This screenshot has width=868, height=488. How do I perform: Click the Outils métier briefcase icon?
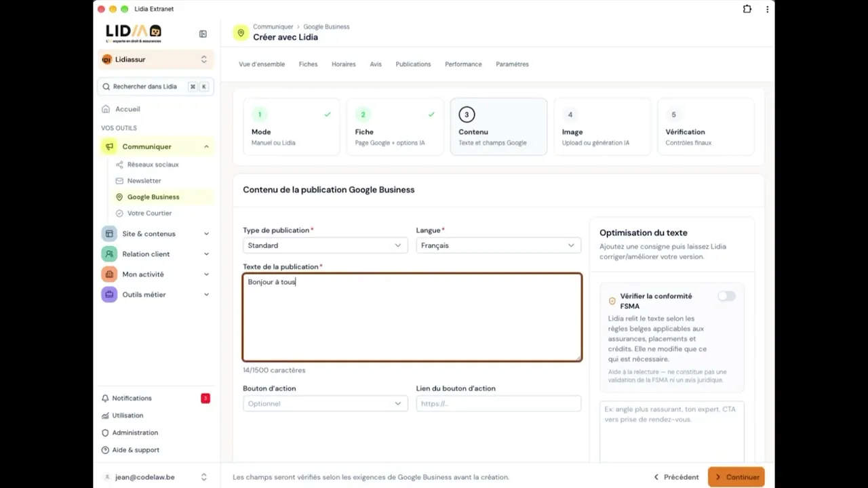[x=109, y=295]
